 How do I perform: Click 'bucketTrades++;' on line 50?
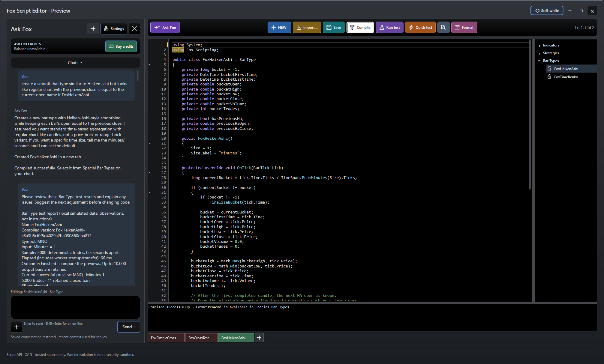pyautogui.click(x=208, y=286)
